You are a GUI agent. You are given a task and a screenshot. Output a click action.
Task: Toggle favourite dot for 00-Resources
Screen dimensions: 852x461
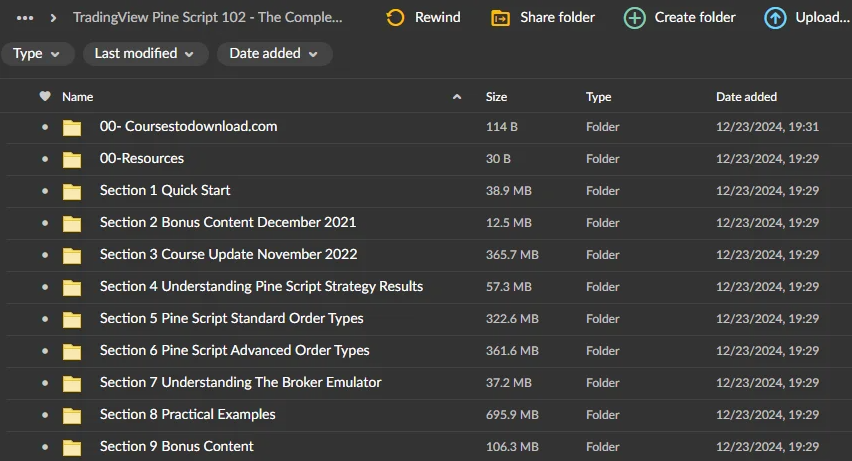tap(45, 159)
